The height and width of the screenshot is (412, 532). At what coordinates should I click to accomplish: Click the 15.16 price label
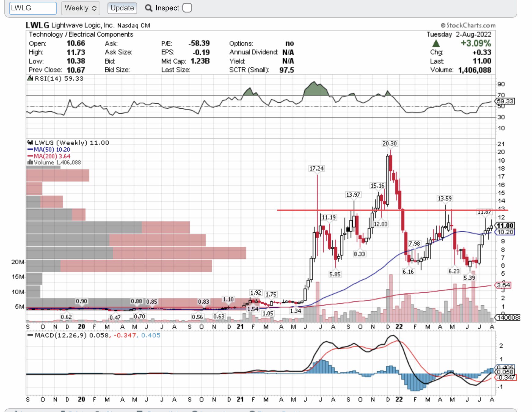377,186
